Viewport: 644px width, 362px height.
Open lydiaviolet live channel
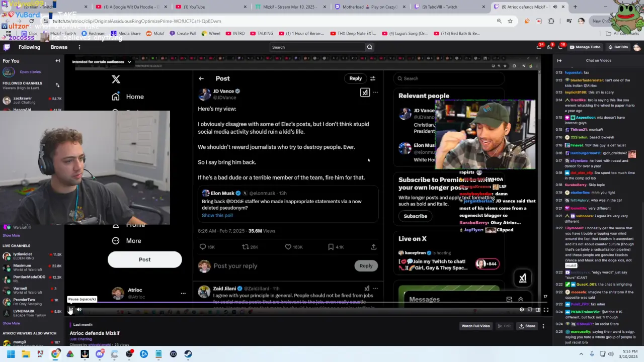pos(32,256)
